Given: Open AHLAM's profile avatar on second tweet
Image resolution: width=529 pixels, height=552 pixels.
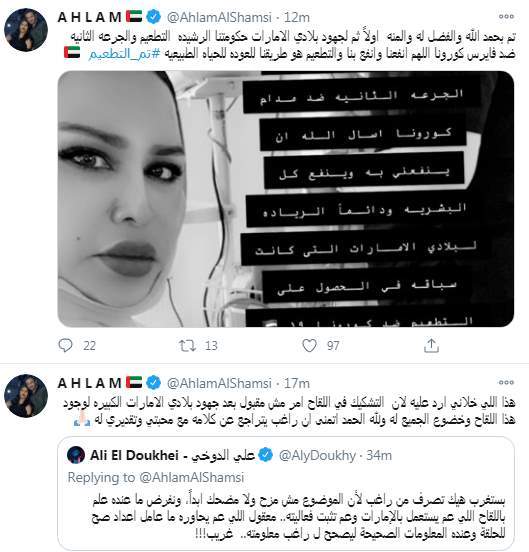Looking at the screenshot, I should [26, 396].
